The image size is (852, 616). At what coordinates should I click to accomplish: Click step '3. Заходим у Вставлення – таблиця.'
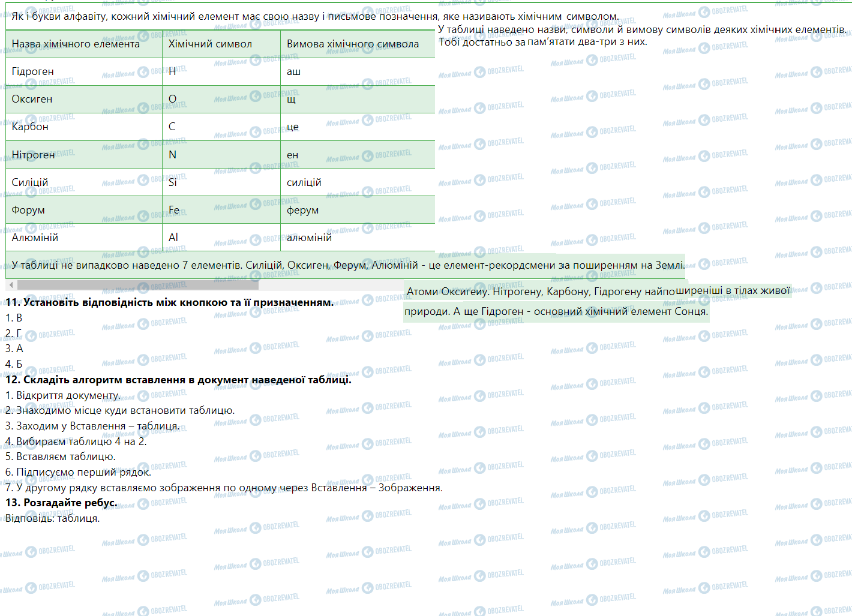tap(92, 426)
